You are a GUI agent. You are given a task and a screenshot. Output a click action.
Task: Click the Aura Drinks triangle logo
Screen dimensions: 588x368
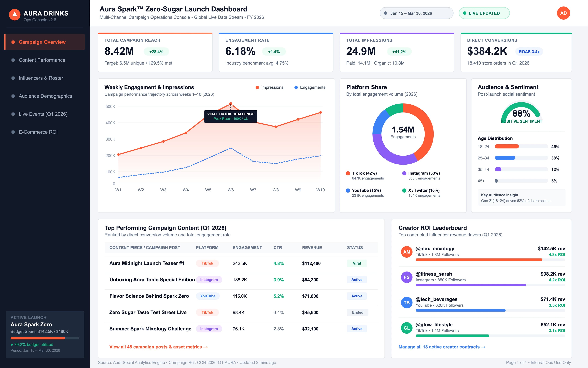point(15,15)
